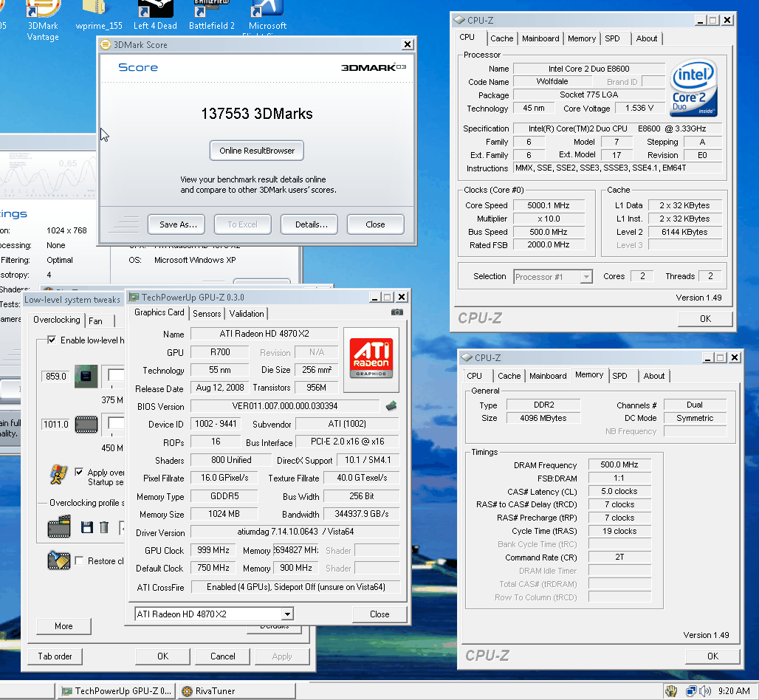Click OK in the upper CPU-Z window
The width and height of the screenshot is (759, 700).
point(705,318)
